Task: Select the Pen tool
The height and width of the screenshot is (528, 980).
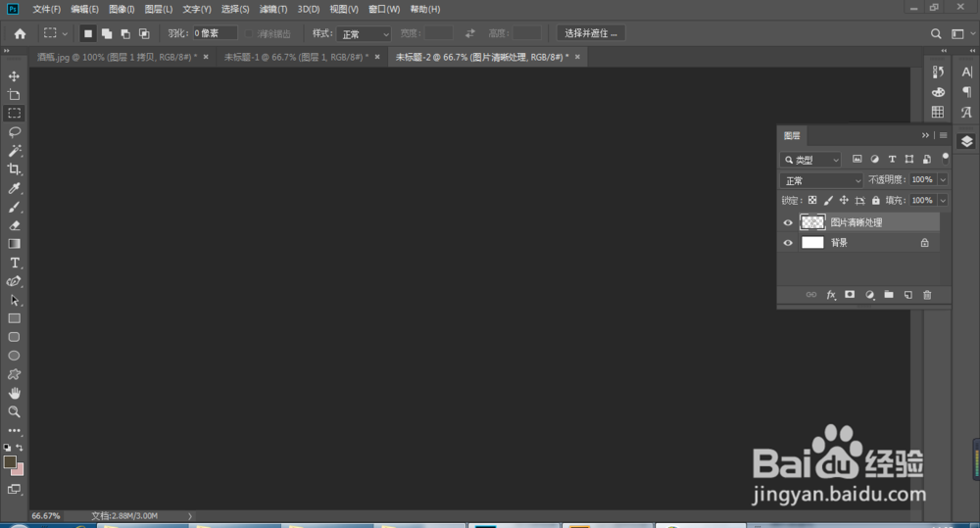Action: pos(14,281)
